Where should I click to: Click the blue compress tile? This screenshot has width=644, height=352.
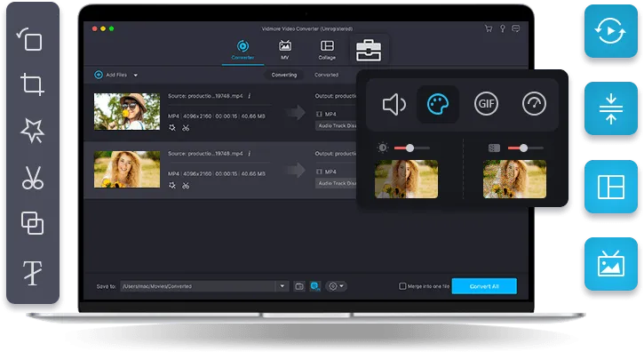[611, 108]
